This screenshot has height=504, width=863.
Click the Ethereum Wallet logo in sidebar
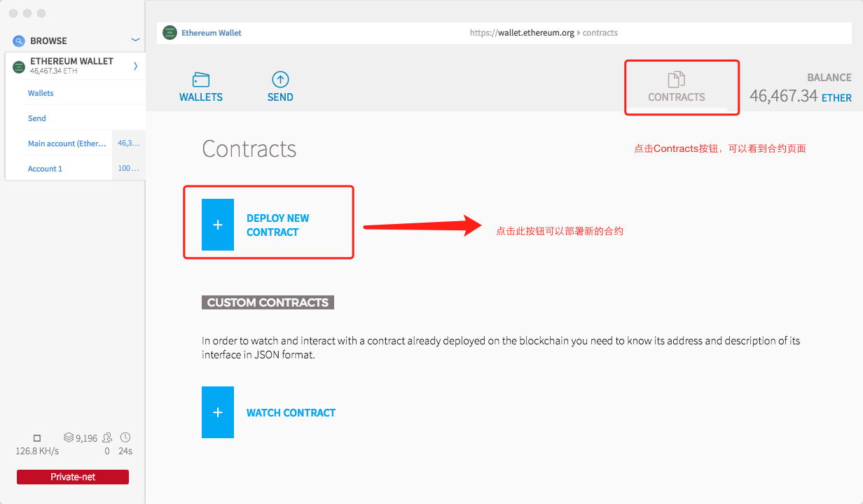click(x=19, y=66)
